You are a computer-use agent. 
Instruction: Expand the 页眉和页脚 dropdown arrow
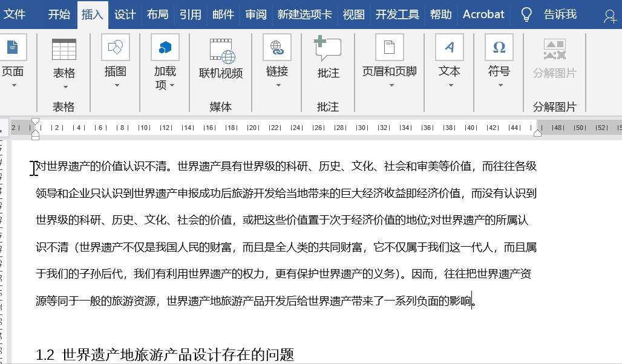pyautogui.click(x=391, y=85)
